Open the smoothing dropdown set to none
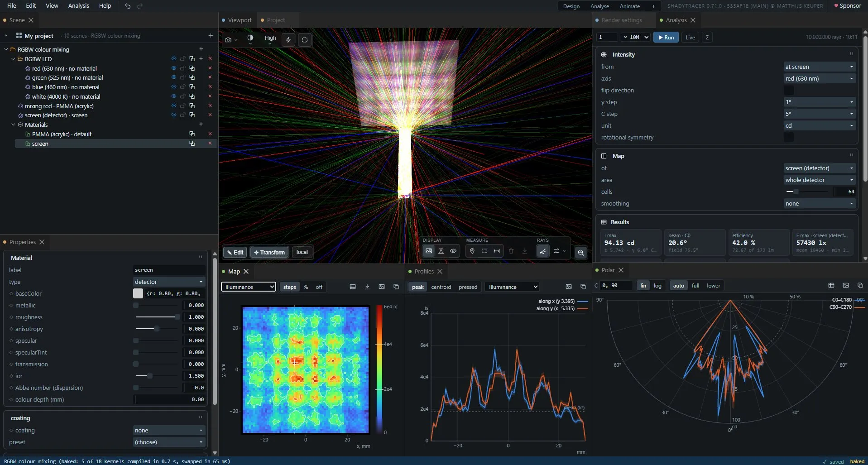 [x=819, y=203]
